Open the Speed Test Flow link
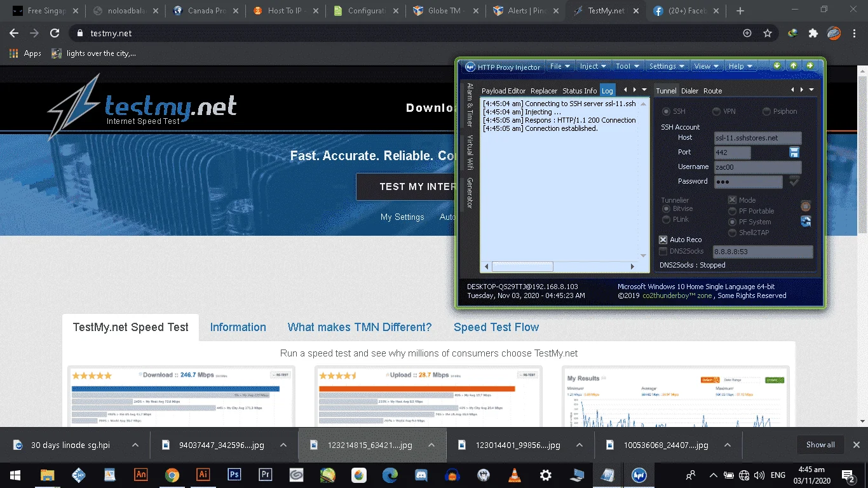Viewport: 868px width, 488px height. tap(496, 327)
